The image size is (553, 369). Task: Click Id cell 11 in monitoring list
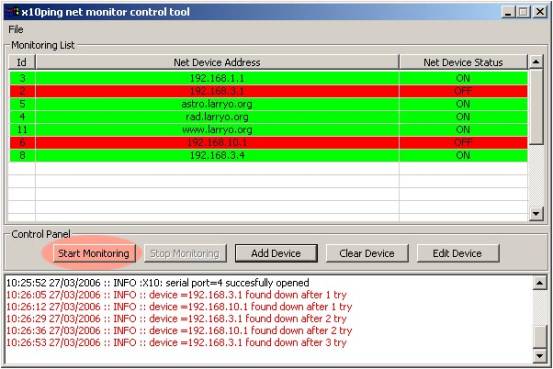pos(22,130)
